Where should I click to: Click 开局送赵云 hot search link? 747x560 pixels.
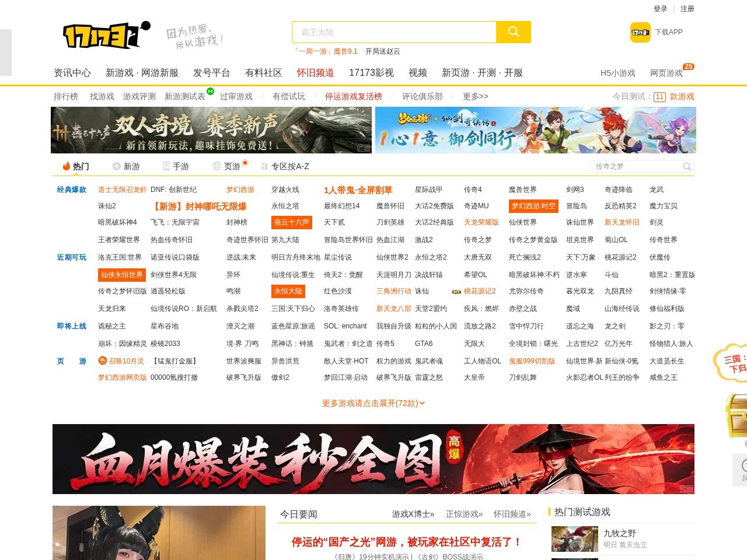(x=383, y=51)
